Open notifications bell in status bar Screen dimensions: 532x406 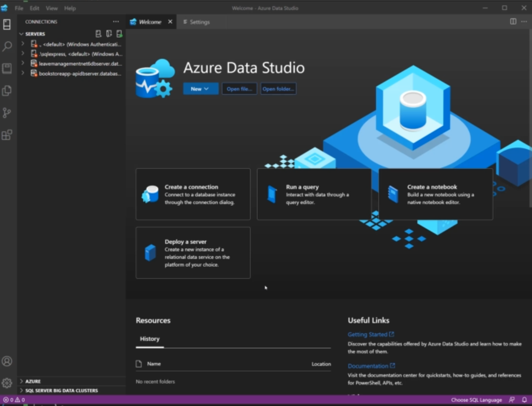click(524, 400)
